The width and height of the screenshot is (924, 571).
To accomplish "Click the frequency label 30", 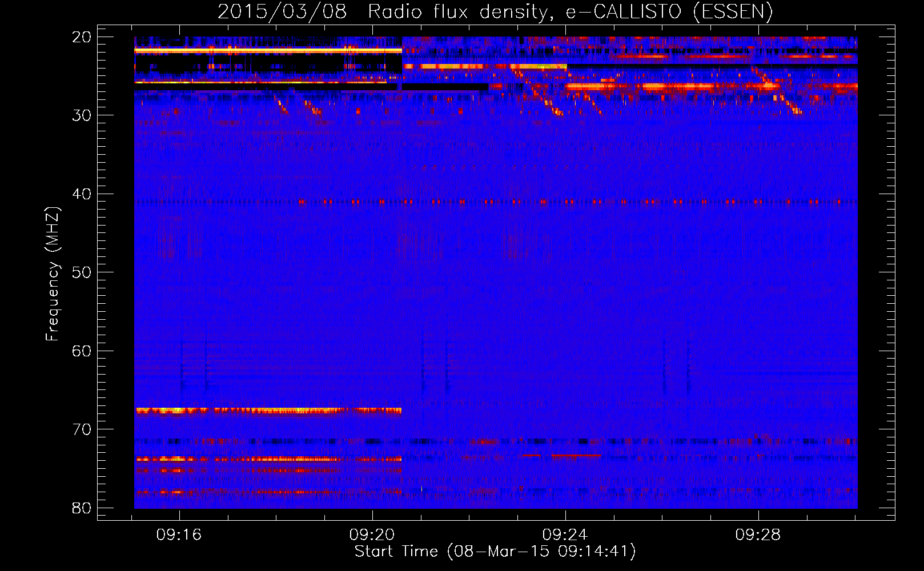I will (x=82, y=115).
